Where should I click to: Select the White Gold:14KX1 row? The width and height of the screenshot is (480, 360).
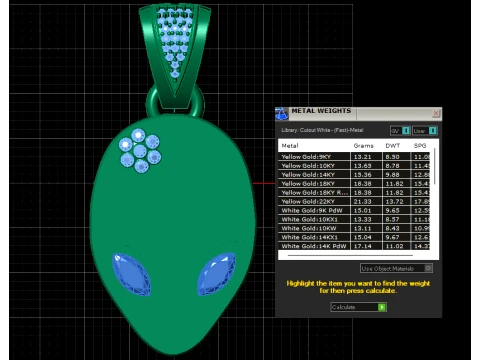pyautogui.click(x=354, y=237)
